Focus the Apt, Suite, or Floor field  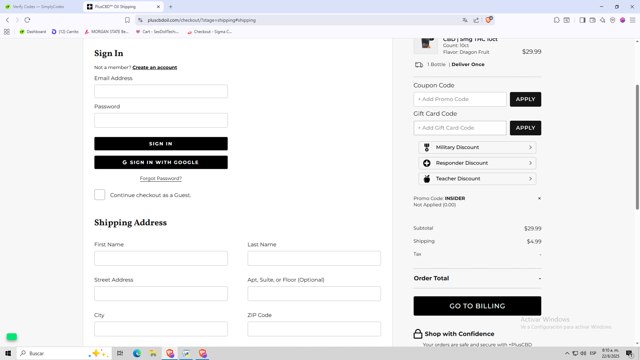[314, 293]
